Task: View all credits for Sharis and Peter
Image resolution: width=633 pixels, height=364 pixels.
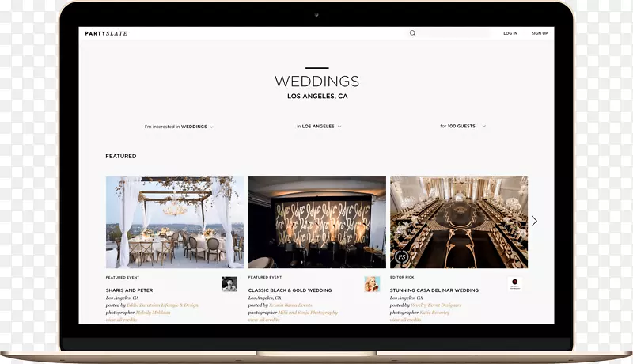Action: click(x=122, y=320)
